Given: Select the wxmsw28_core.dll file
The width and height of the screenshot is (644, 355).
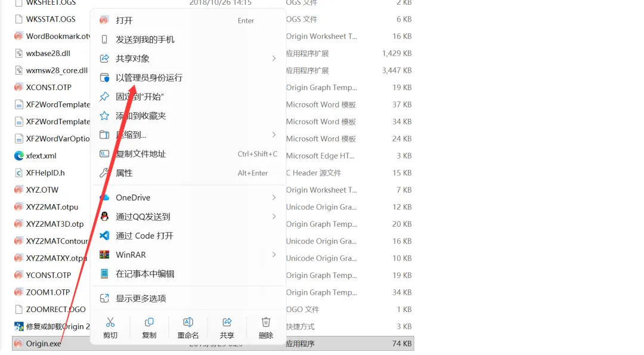Looking at the screenshot, I should 57,70.
